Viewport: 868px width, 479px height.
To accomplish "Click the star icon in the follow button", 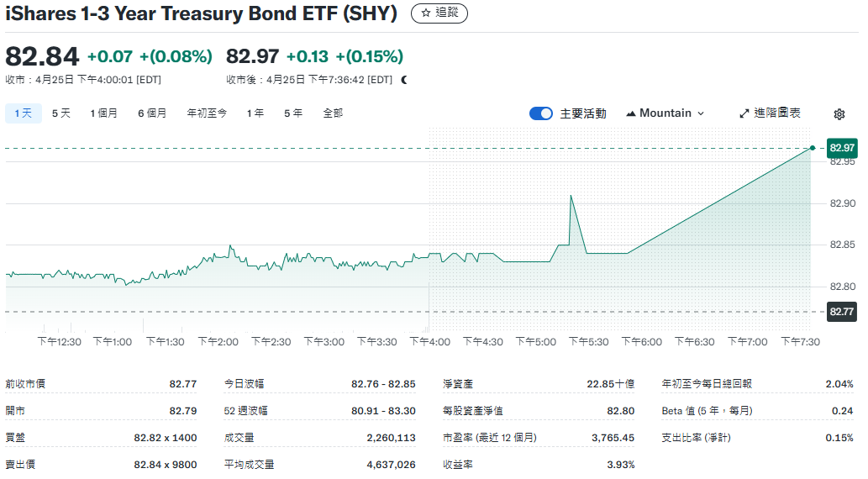I will [426, 13].
